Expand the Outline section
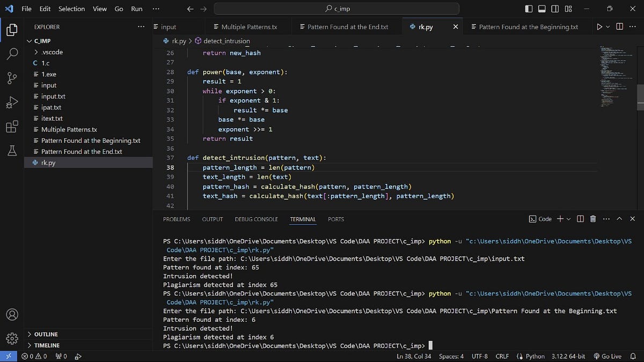 click(46, 334)
